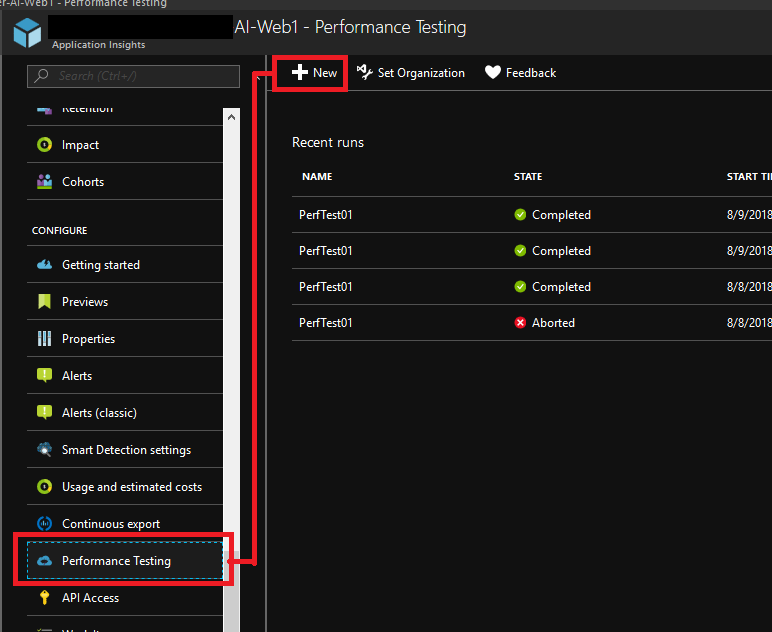The height and width of the screenshot is (632, 772).
Task: Click the Properties bars icon
Action: [x=44, y=339]
